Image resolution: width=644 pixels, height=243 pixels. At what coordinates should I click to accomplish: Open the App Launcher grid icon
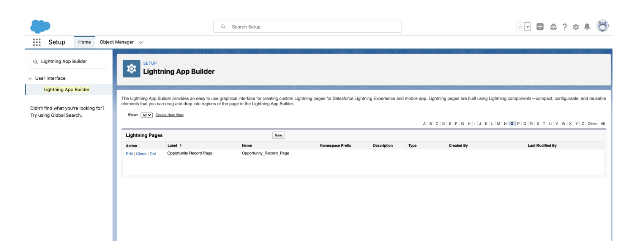[37, 42]
